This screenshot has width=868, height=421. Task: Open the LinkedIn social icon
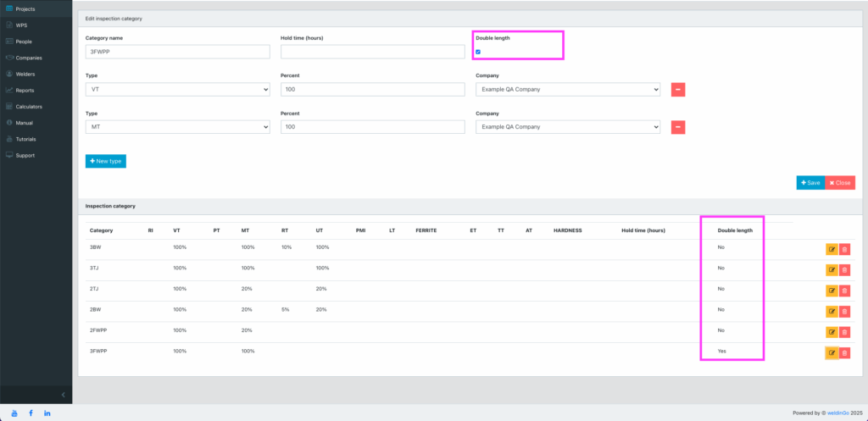click(47, 413)
